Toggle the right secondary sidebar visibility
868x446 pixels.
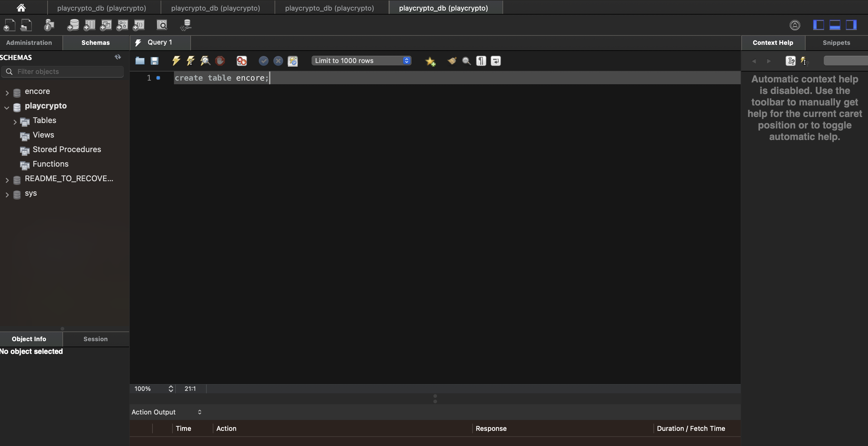(x=851, y=25)
